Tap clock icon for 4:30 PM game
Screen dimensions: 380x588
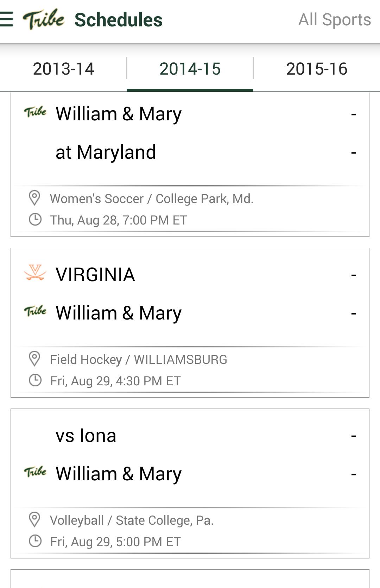click(35, 380)
